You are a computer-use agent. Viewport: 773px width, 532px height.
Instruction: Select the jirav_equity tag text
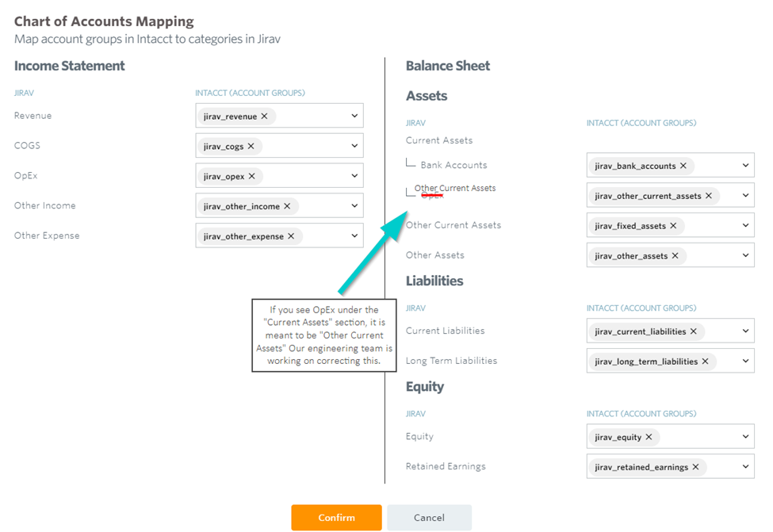pos(618,437)
